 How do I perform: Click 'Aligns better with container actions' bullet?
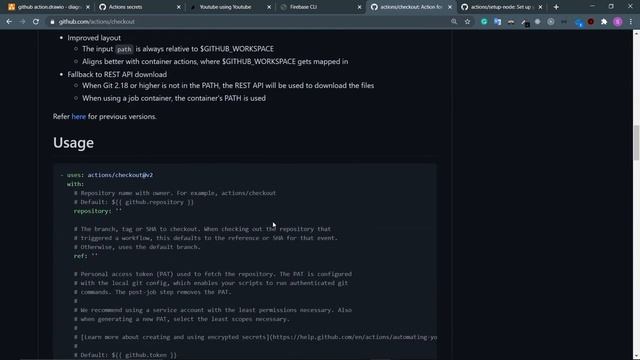(215, 62)
